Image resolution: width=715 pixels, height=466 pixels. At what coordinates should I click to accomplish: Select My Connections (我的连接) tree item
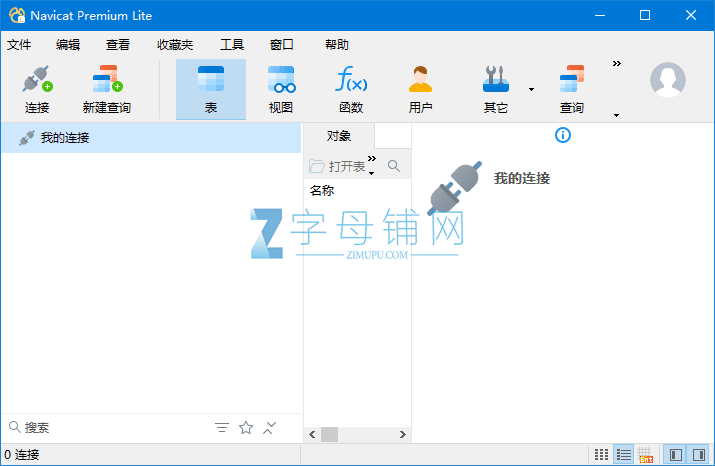click(65, 138)
